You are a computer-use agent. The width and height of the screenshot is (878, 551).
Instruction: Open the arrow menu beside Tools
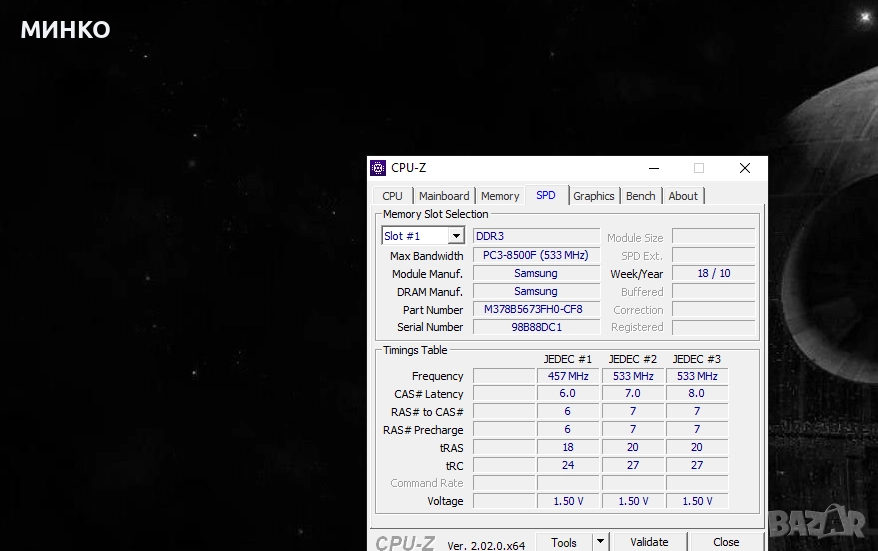point(600,542)
